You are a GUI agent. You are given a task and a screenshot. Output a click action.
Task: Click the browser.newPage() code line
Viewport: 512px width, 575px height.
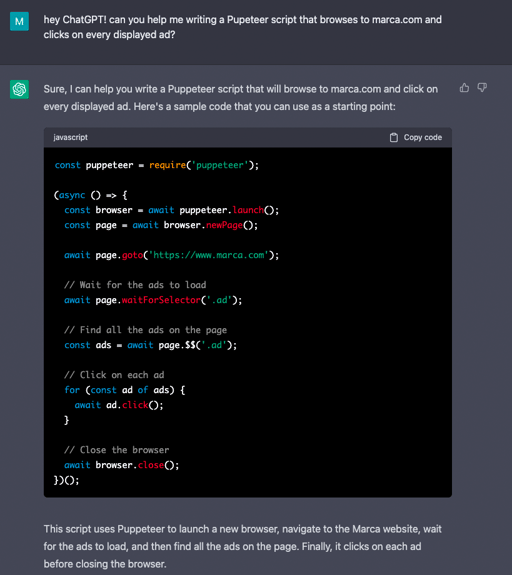tap(161, 225)
